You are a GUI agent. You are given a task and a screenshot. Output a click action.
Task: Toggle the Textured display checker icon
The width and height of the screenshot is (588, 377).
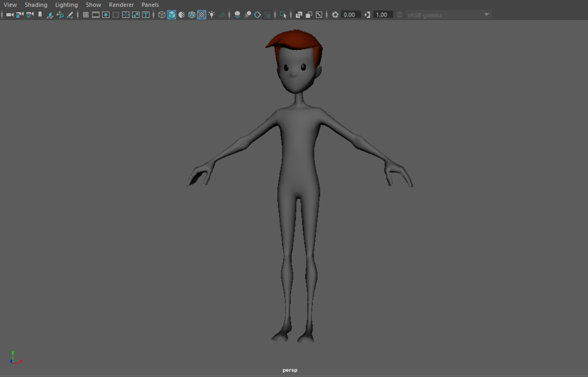202,15
